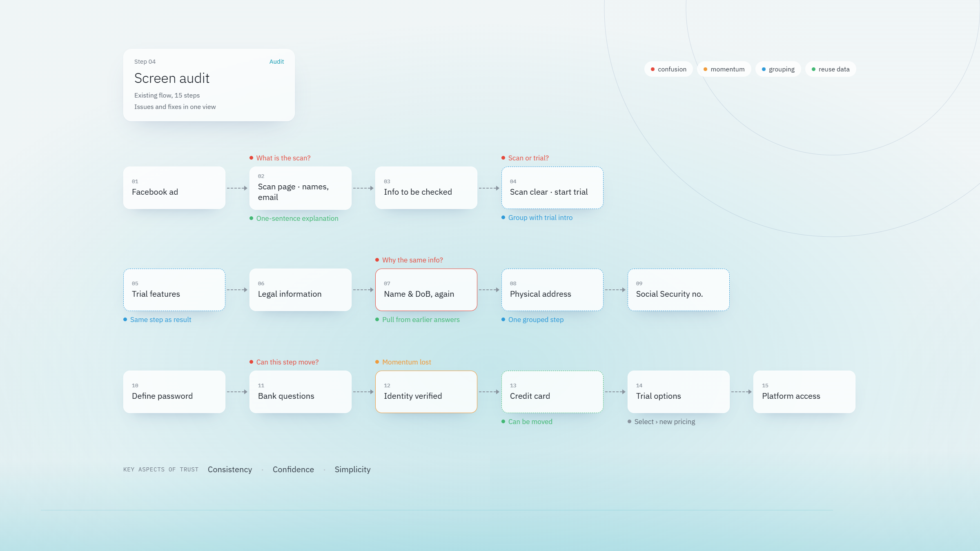Select the confusion legend chip
The width and height of the screenshot is (980, 551).
(668, 69)
